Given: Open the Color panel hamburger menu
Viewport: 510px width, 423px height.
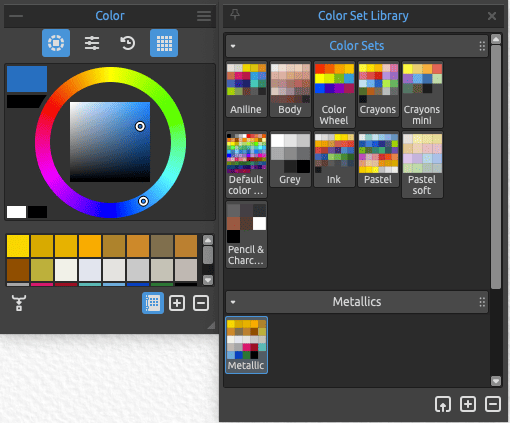Looking at the screenshot, I should pos(204,16).
